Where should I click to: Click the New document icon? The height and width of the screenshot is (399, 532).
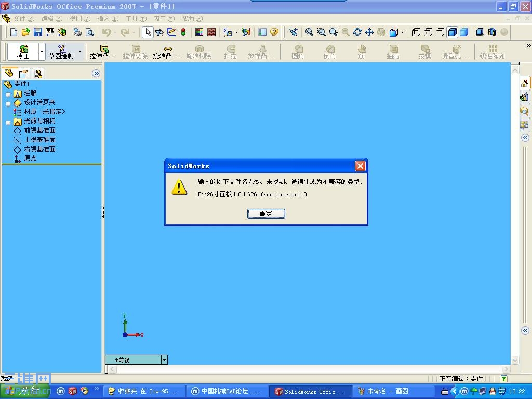pos(14,32)
